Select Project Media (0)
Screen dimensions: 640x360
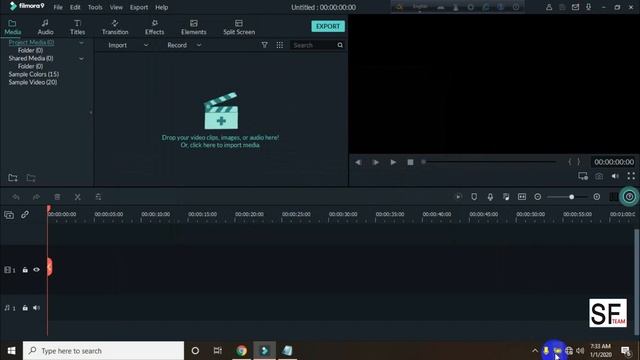point(31,42)
